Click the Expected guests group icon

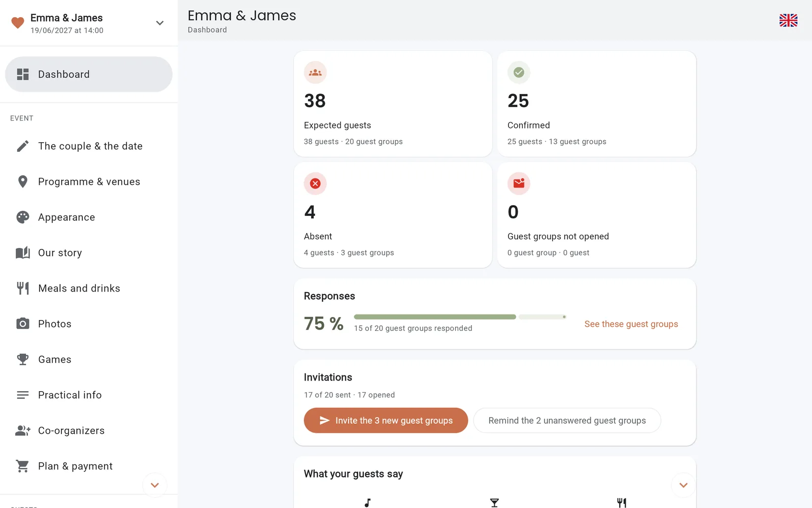pyautogui.click(x=315, y=73)
